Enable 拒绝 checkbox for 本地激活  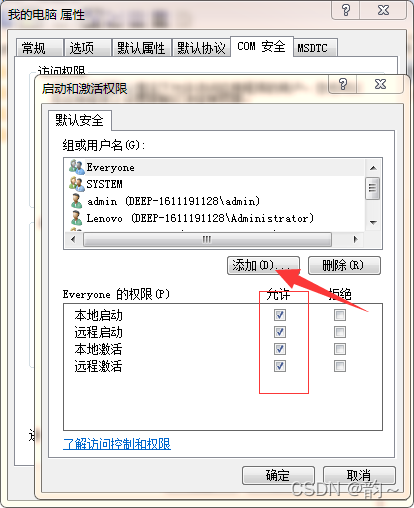(340, 349)
